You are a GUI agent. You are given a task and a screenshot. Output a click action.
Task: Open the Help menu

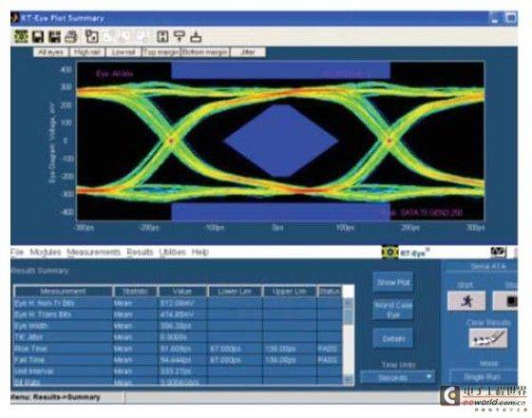(x=199, y=252)
